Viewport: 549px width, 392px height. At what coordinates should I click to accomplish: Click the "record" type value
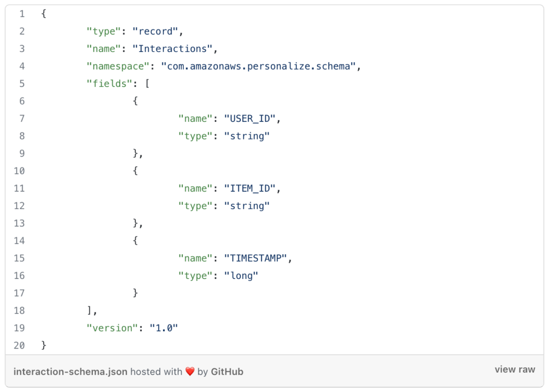tap(155, 32)
